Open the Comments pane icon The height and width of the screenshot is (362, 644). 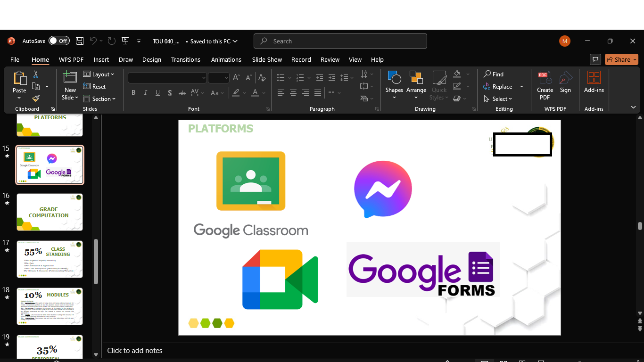(x=596, y=59)
